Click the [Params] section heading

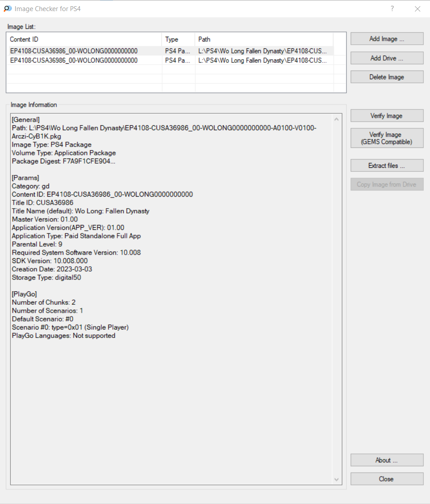[25, 178]
